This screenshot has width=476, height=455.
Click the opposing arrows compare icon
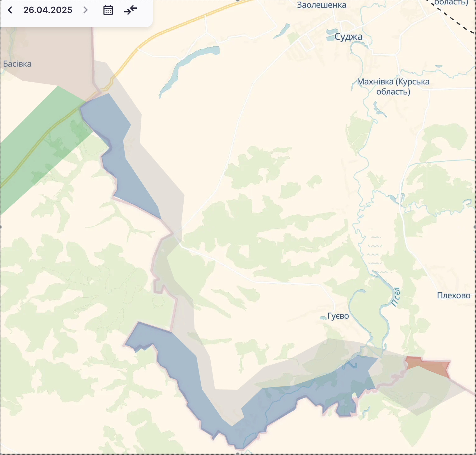coord(130,10)
